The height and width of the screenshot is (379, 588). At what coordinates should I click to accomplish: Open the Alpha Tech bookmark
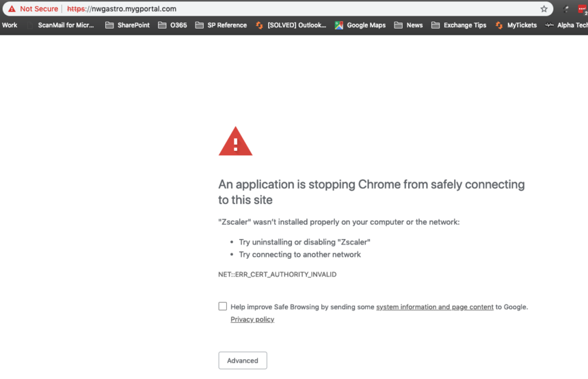pos(566,25)
